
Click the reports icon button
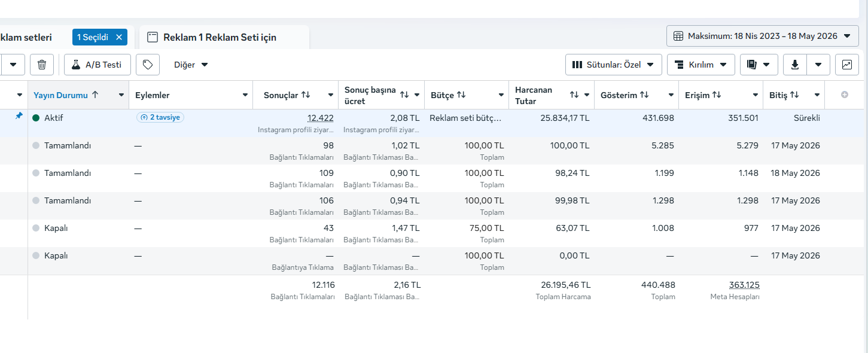tap(759, 65)
